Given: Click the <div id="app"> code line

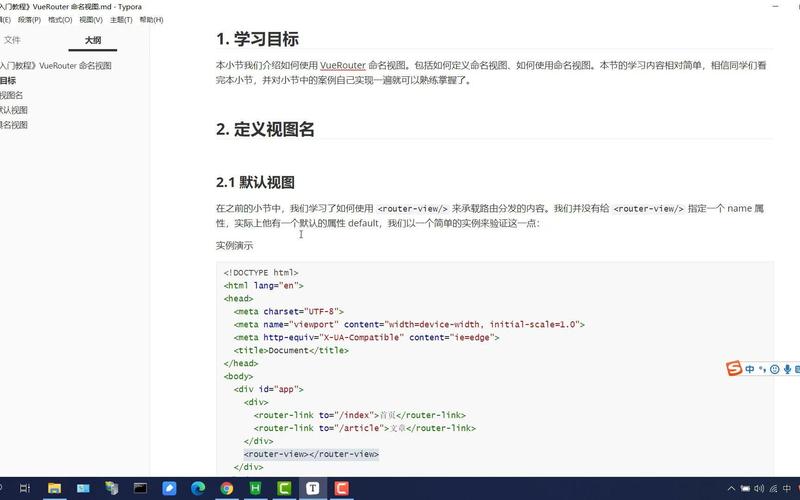Looking at the screenshot, I should 268,389.
